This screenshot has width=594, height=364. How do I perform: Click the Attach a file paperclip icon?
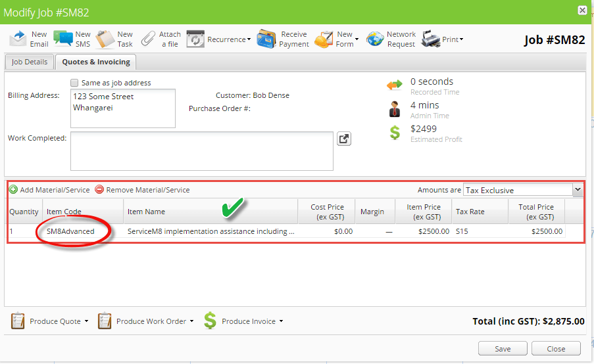click(149, 39)
